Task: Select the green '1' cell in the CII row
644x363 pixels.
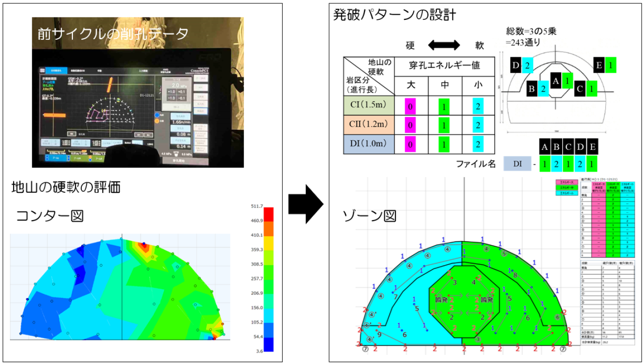Action: (x=444, y=125)
